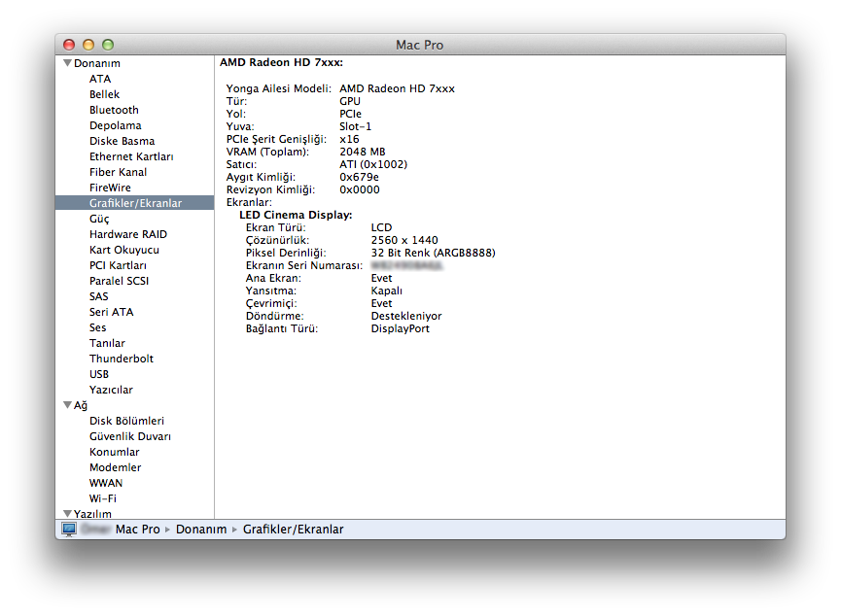The width and height of the screenshot is (841, 616).
Task: Open Konumlar in the sidebar
Action: point(115,452)
